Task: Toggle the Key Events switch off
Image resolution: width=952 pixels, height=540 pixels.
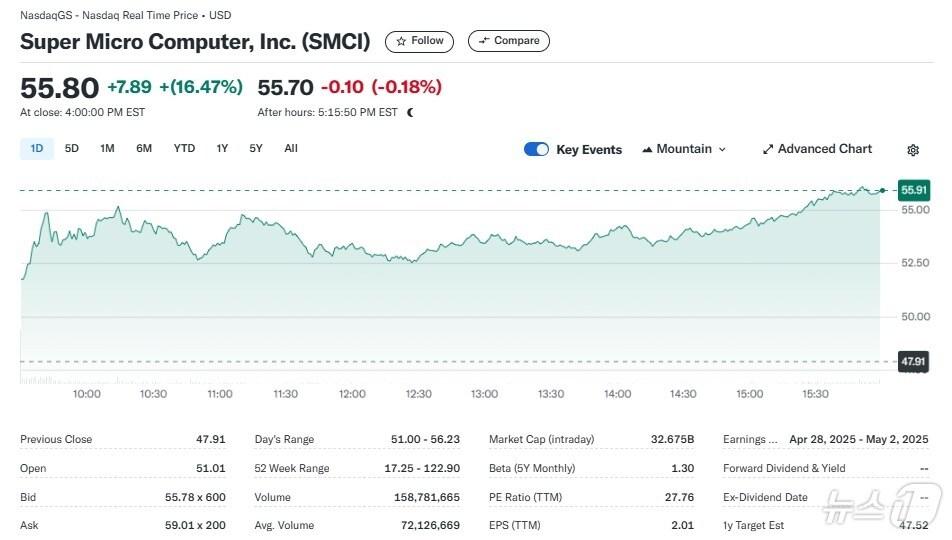Action: click(536, 149)
